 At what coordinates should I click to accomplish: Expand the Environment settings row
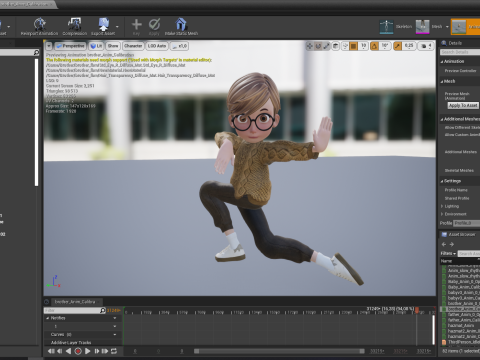442,214
